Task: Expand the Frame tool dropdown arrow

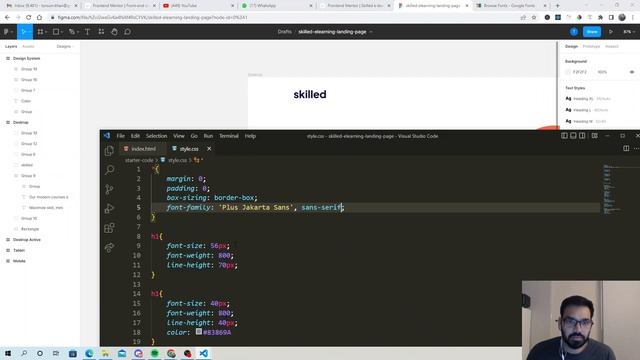Action: click(46, 32)
